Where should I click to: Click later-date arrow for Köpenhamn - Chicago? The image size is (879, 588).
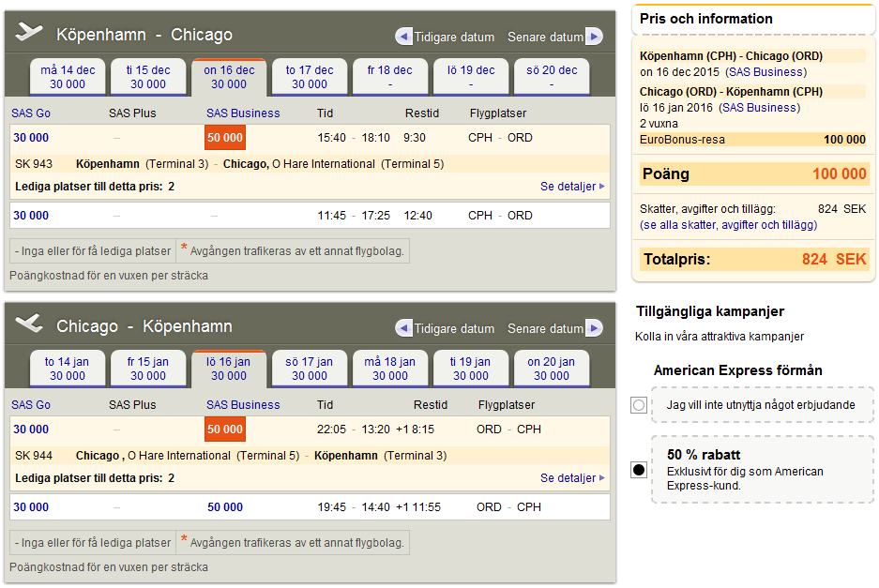pyautogui.click(x=593, y=38)
